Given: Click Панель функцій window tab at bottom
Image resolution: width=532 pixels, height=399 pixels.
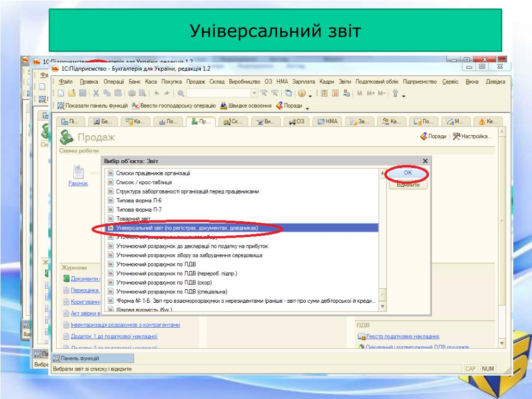Looking at the screenshot, I should point(93,358).
